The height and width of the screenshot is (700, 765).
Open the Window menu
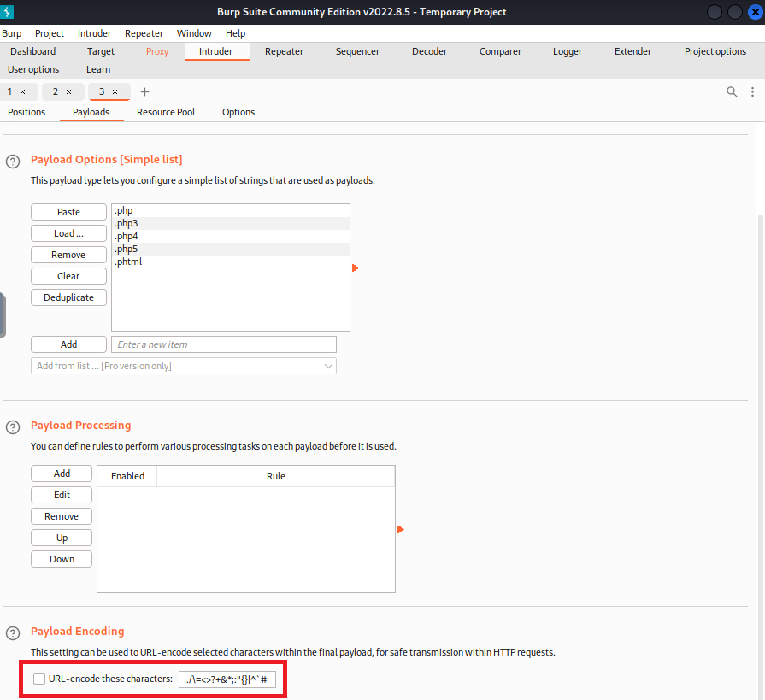coord(194,33)
